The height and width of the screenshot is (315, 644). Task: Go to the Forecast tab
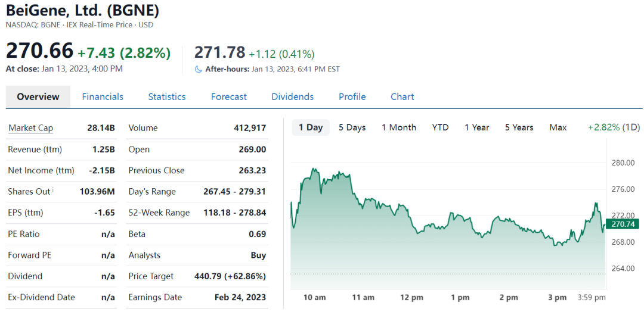tap(229, 96)
